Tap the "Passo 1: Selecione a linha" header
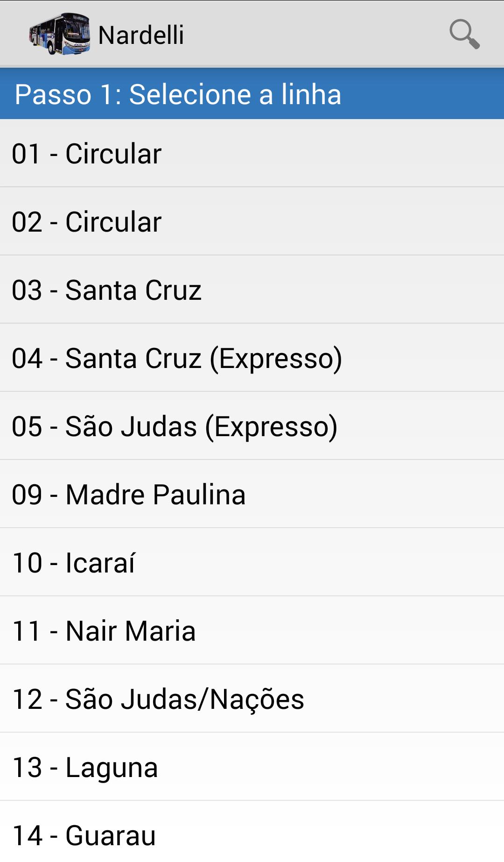The height and width of the screenshot is (862, 504). tap(178, 94)
